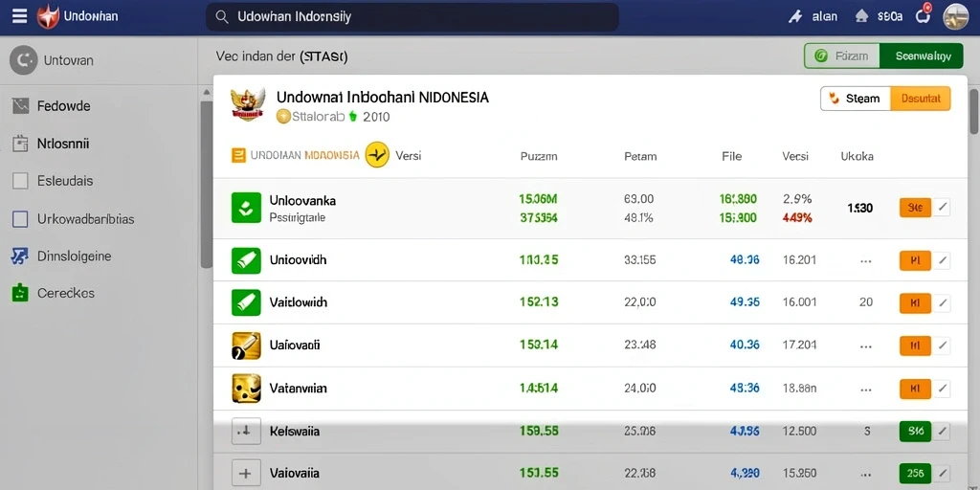The image size is (980, 490).
Task: Click the yellow round Versi icon
Action: [x=377, y=154]
